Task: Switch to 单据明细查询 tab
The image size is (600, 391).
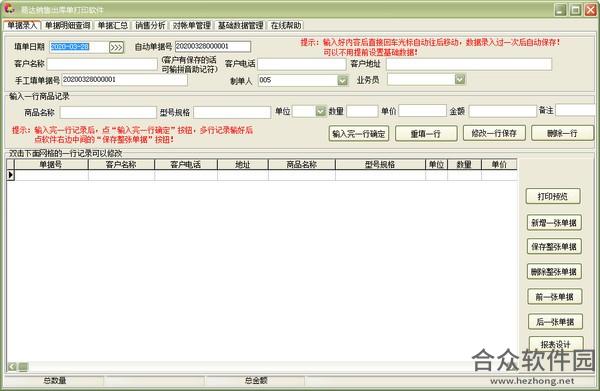Action: pyautogui.click(x=67, y=26)
